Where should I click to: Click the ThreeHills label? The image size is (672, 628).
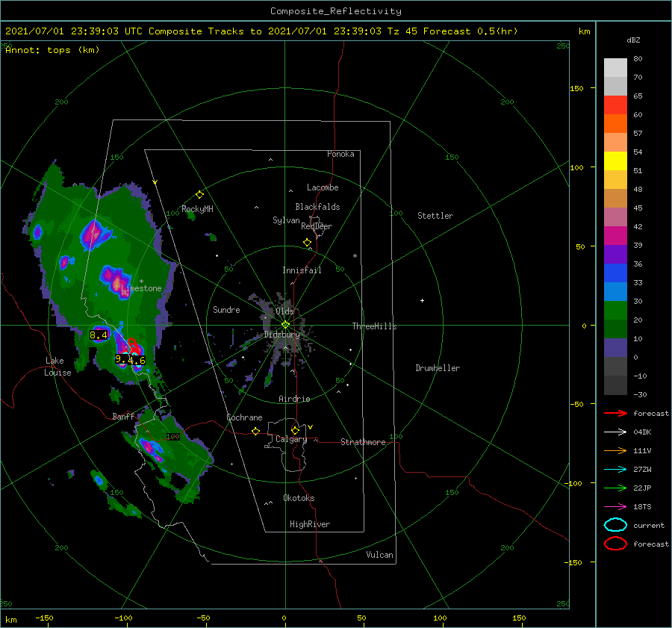pyautogui.click(x=375, y=326)
